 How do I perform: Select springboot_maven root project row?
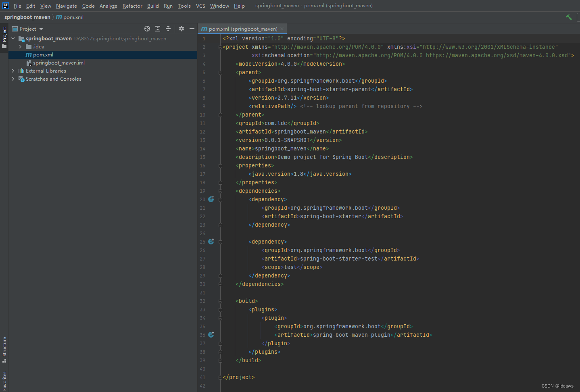[103, 39]
